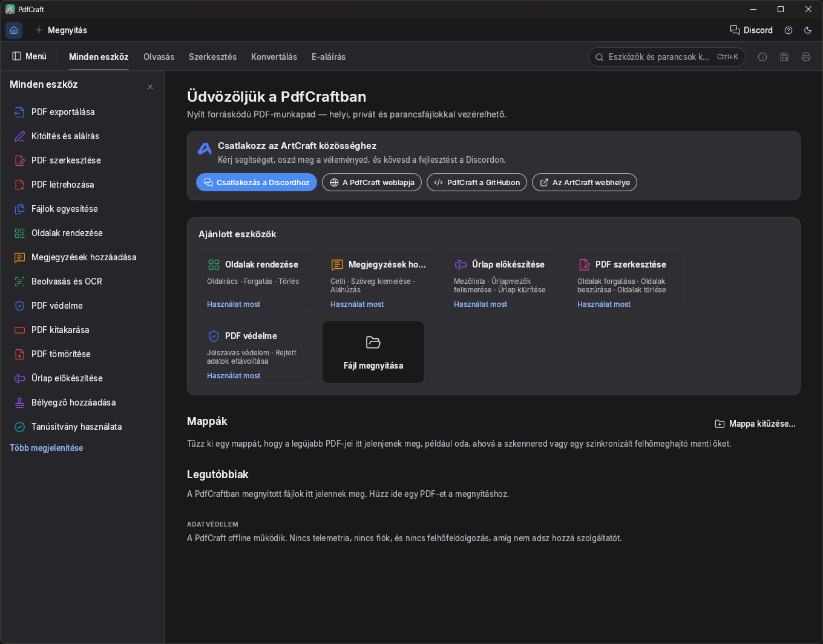
Task: Select the Minden eszköz tab
Action: point(99,57)
